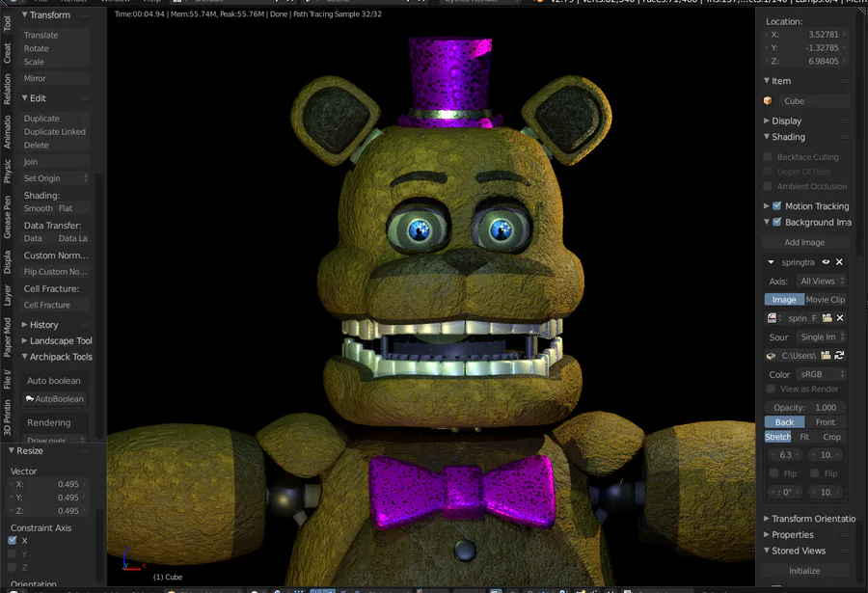Grab the Item panel drag handle
This screenshot has height=593, width=868.
point(844,81)
